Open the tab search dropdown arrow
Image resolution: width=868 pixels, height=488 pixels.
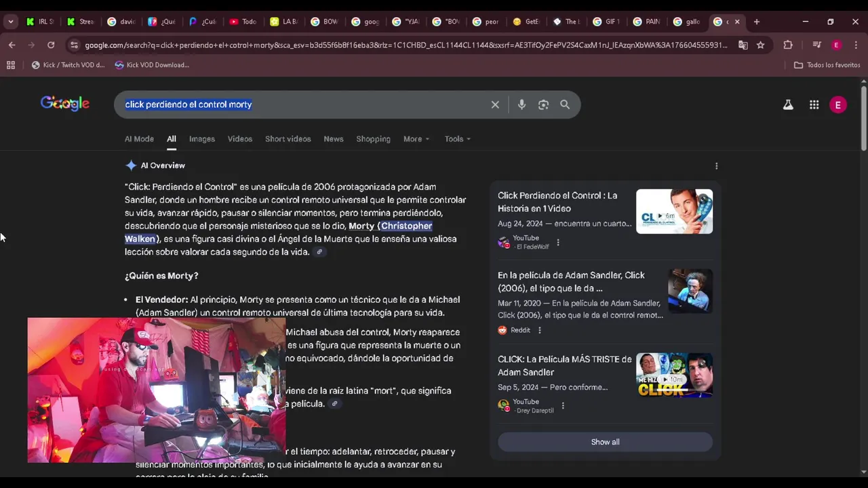pos(11,22)
